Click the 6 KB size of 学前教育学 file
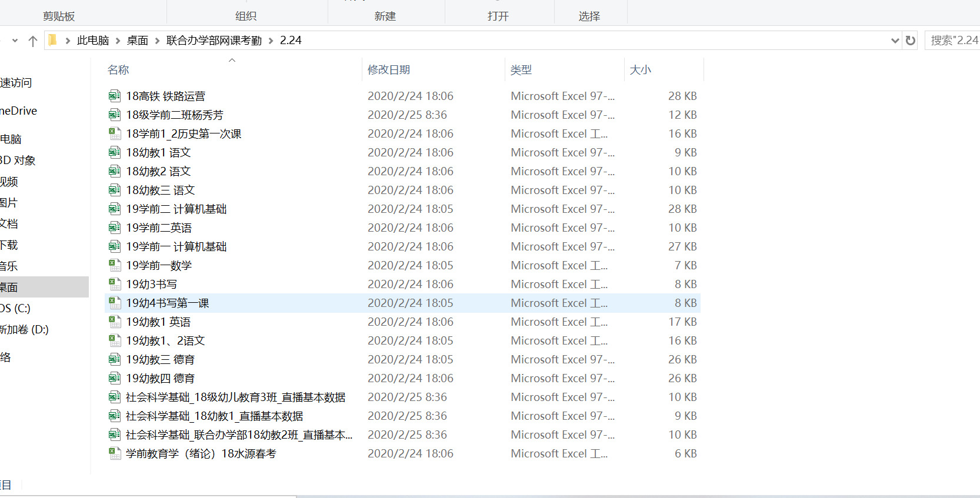 [x=686, y=453]
